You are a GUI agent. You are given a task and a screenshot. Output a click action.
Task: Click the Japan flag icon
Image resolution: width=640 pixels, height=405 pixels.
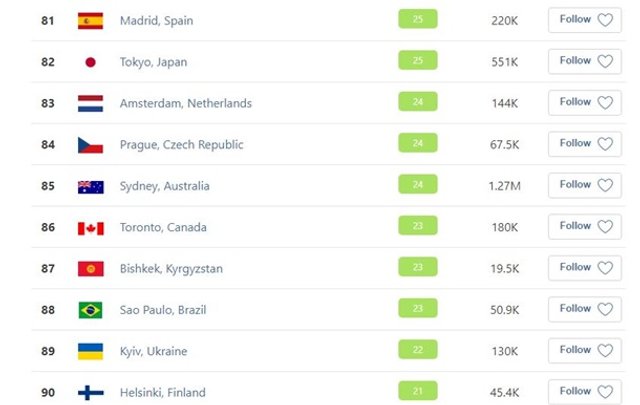[x=90, y=62]
